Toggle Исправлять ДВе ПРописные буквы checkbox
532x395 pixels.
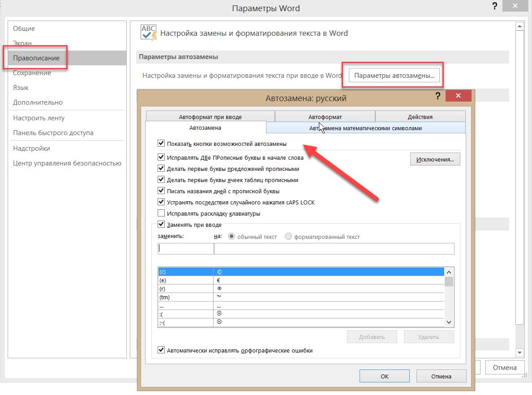161,157
